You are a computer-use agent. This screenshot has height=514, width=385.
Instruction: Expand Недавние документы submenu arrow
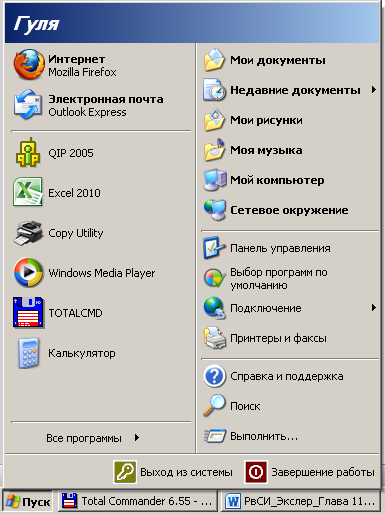pos(374,90)
